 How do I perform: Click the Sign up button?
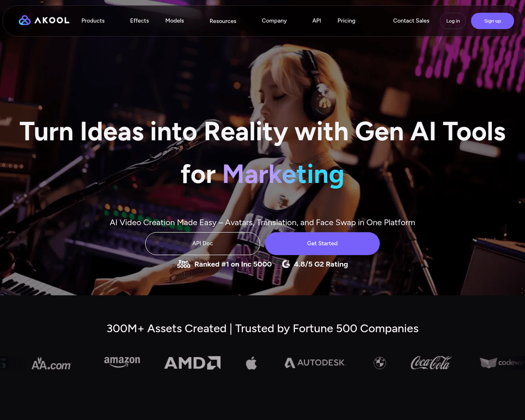click(493, 21)
